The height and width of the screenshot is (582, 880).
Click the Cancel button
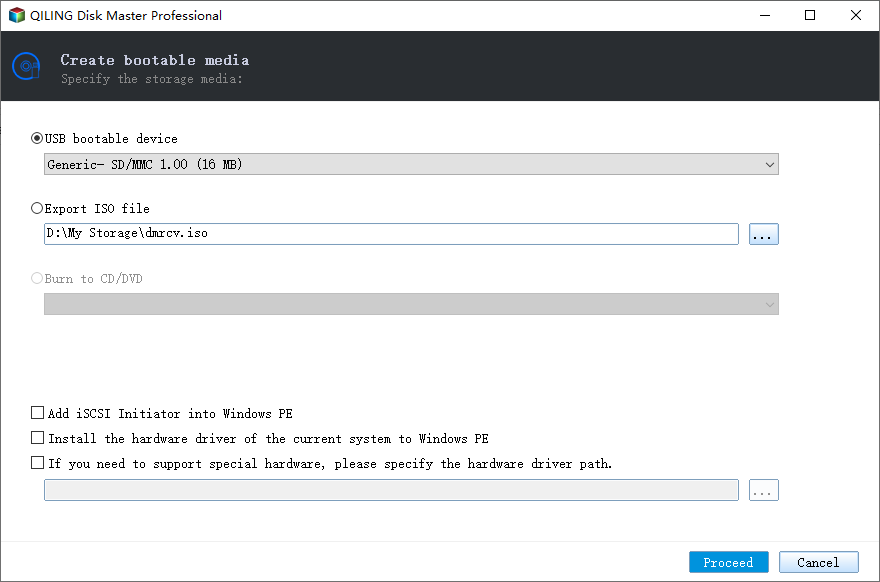(818, 562)
